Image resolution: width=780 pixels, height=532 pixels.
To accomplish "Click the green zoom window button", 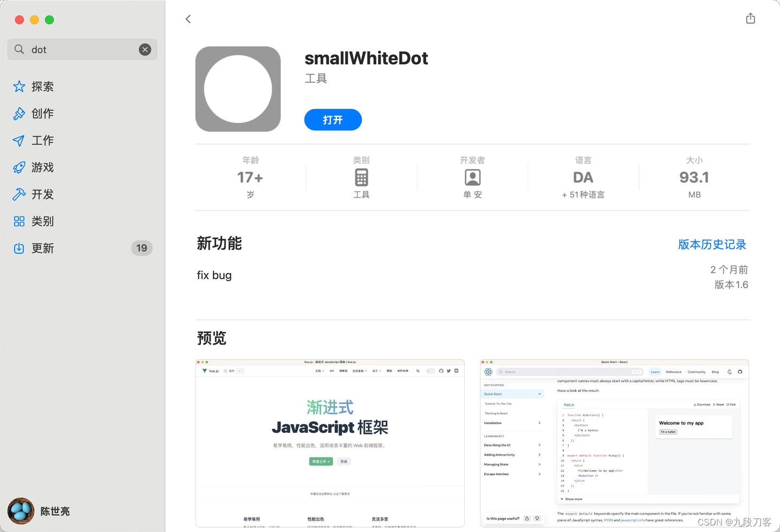I will (49, 20).
